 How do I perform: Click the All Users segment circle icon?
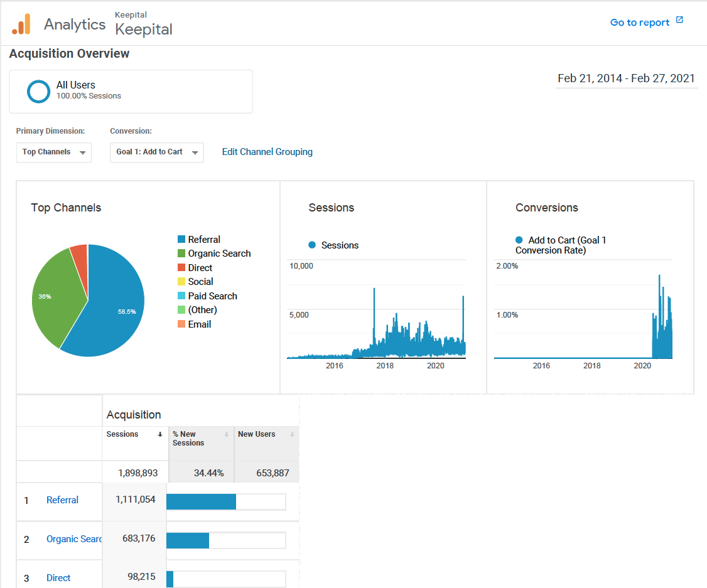pyautogui.click(x=38, y=92)
